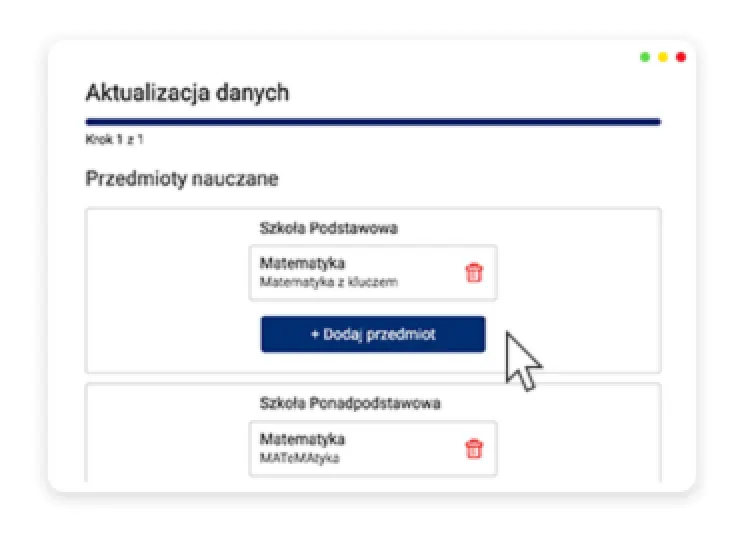Click the Aktualizacja danych title
The height and width of the screenshot is (540, 740).
(x=187, y=93)
